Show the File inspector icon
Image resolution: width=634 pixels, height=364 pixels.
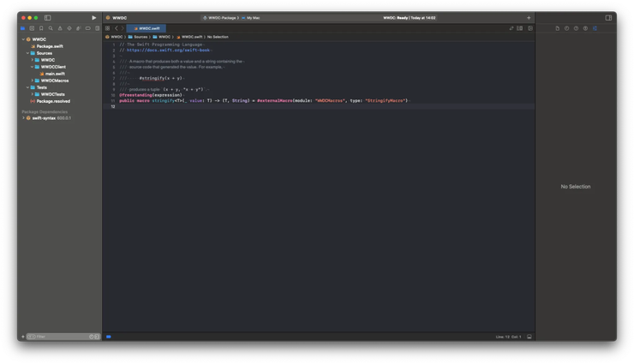pyautogui.click(x=557, y=28)
